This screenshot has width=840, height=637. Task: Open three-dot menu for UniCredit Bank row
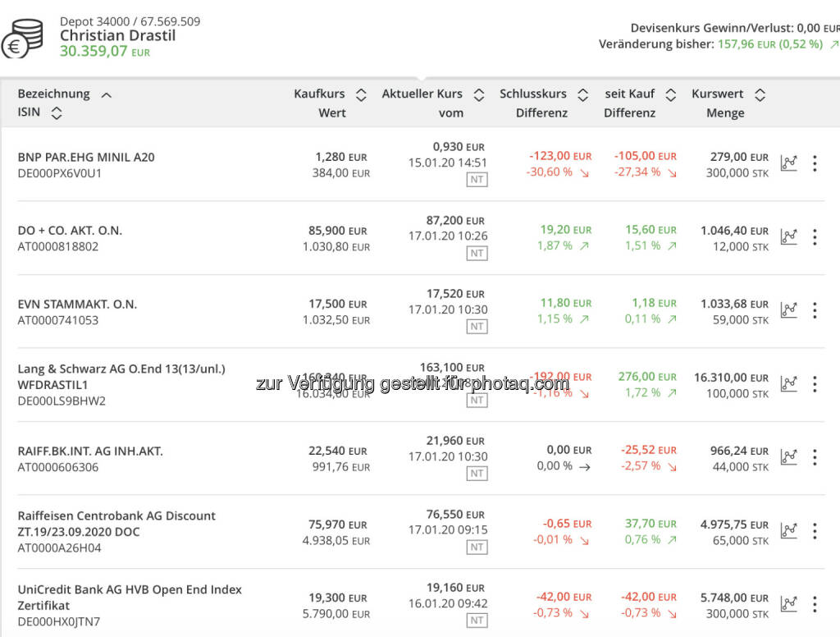point(814,604)
